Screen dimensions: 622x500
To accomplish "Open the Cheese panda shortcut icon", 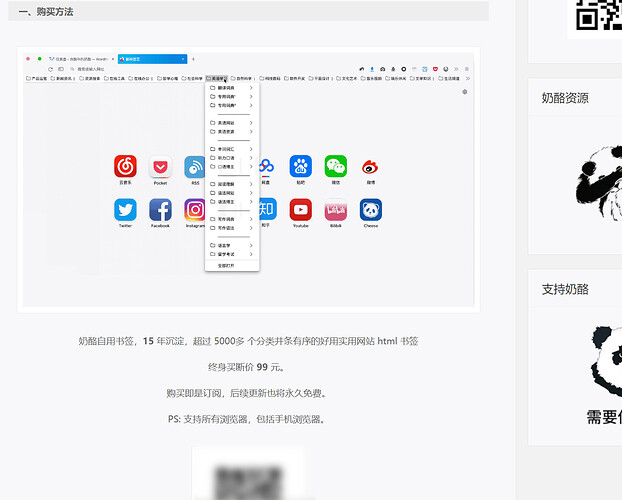I will tap(371, 210).
